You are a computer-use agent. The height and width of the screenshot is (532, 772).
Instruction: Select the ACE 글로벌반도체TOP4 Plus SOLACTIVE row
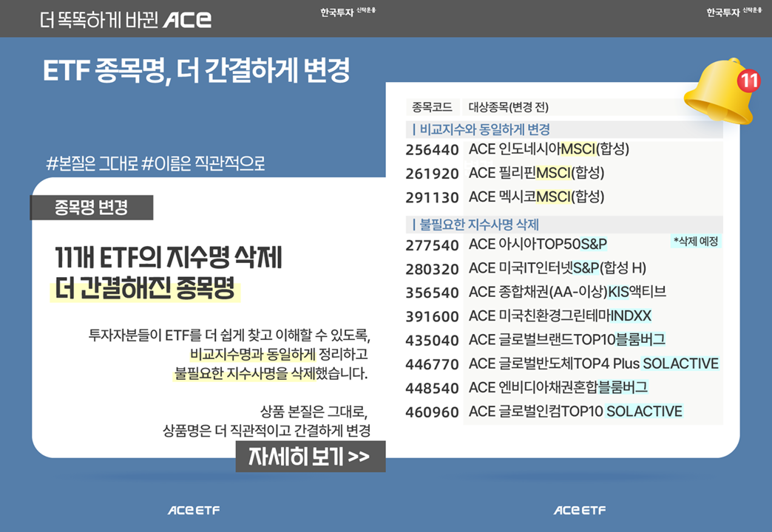593,364
